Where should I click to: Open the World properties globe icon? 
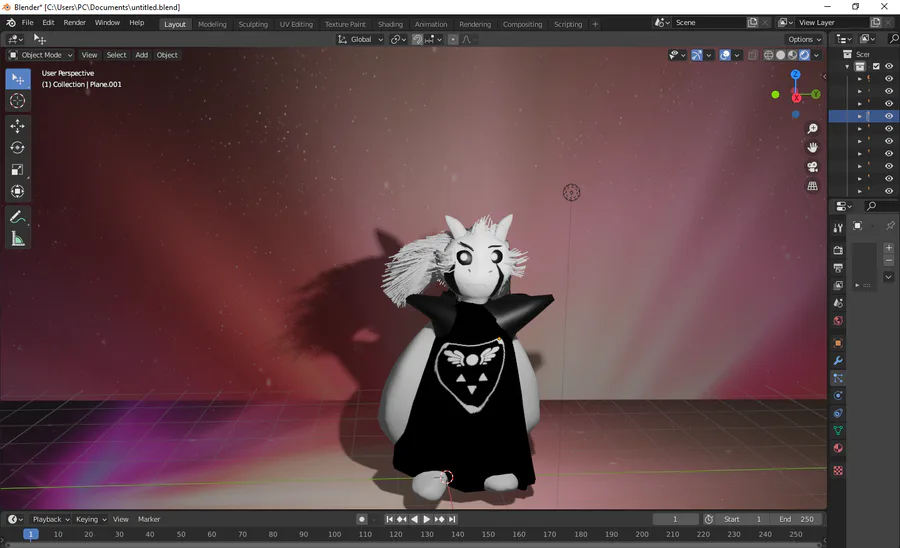coord(838,321)
